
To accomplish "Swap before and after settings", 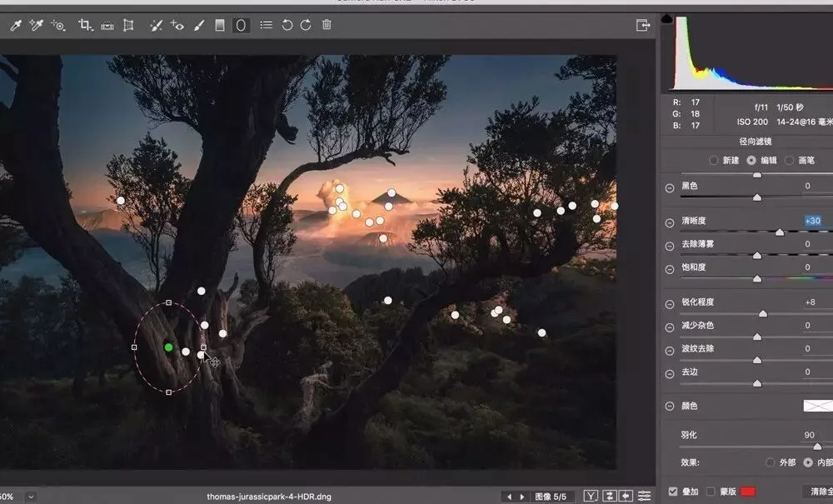I will coord(610,496).
